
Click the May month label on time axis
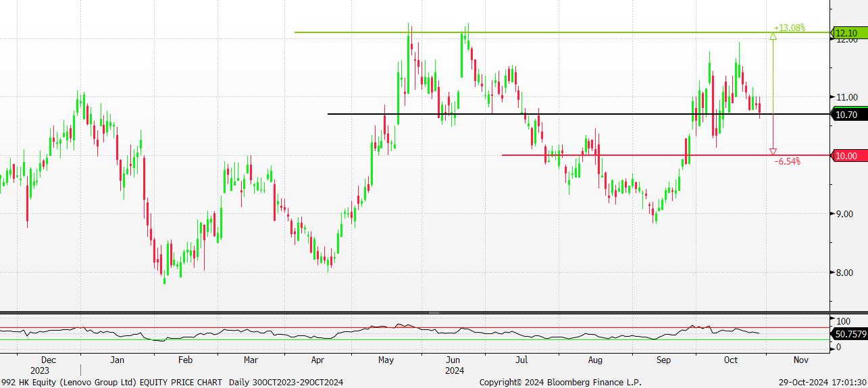coord(386,361)
